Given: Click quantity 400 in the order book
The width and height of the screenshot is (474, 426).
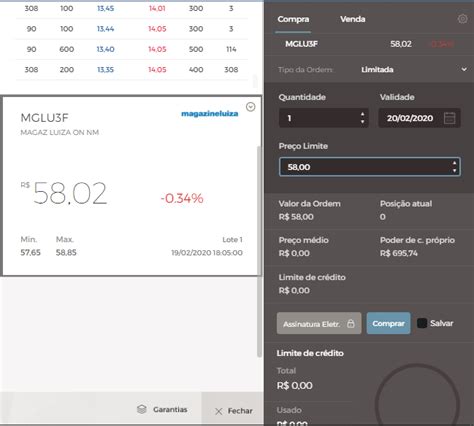Looking at the screenshot, I should 196,70.
